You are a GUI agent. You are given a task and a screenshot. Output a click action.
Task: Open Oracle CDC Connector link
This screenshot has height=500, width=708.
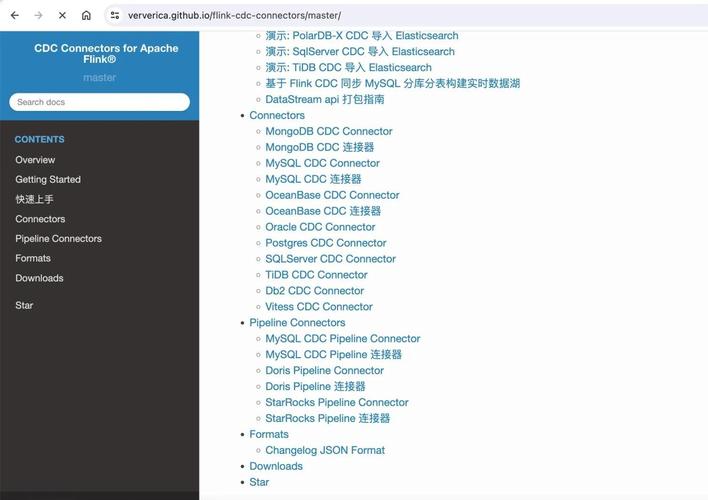click(x=320, y=227)
